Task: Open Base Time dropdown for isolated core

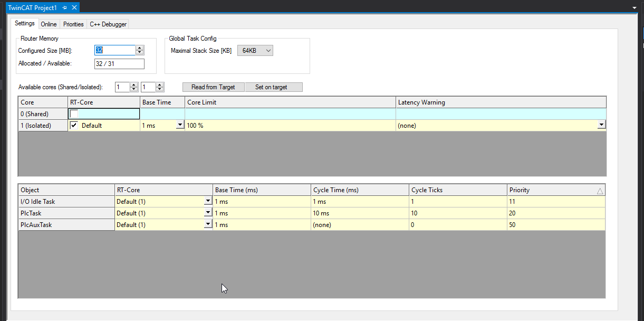Action: click(180, 126)
